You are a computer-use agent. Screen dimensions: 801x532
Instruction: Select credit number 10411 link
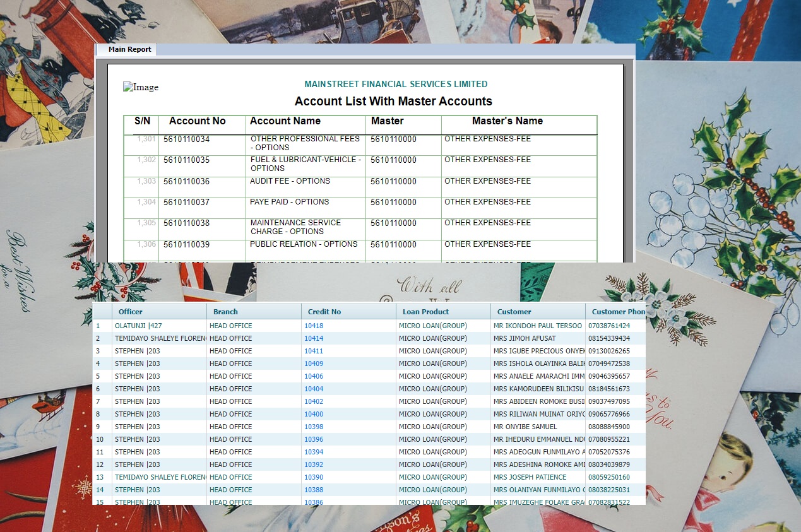(314, 351)
